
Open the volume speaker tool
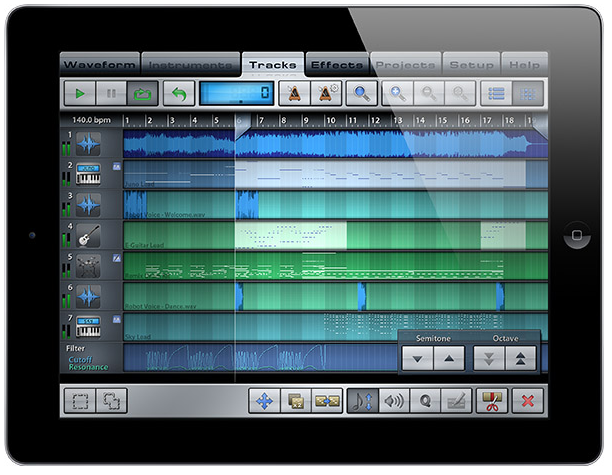[394, 401]
